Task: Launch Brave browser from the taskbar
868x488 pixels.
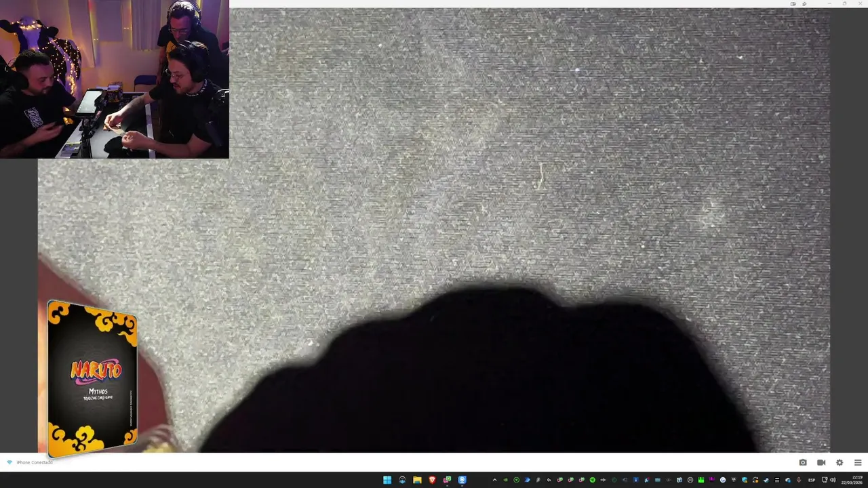Action: (432, 480)
